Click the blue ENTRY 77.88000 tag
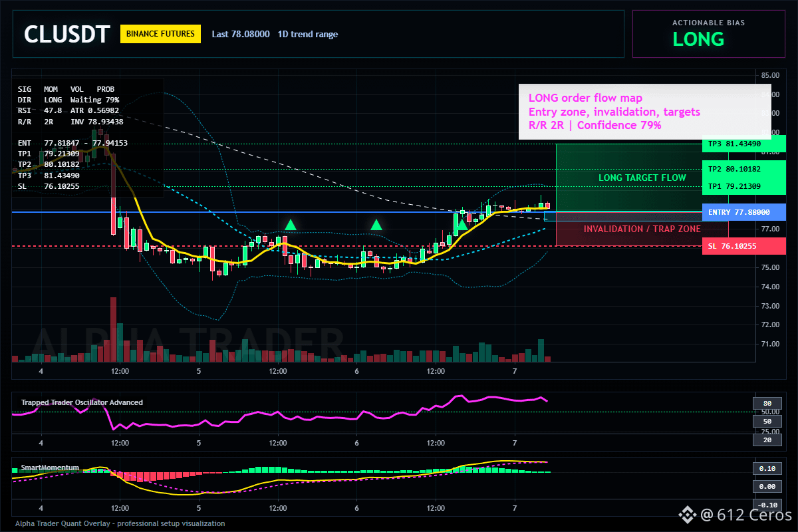Screen dimensions: 798x532 [x=743, y=212]
